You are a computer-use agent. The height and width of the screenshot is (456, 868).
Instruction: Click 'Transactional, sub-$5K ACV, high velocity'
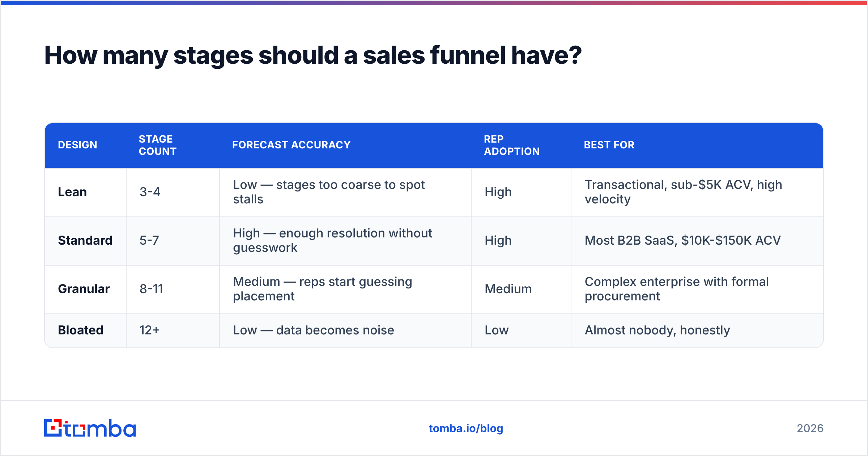tap(684, 192)
